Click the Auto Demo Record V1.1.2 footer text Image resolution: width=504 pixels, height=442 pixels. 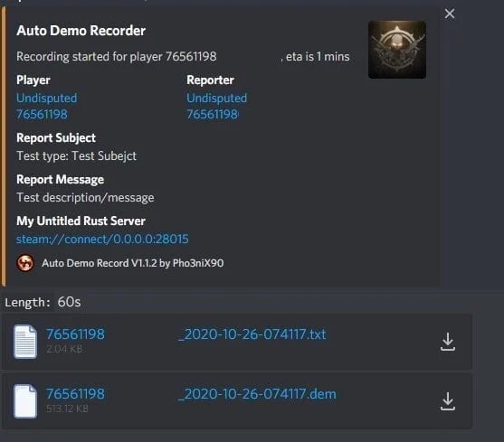[133, 263]
